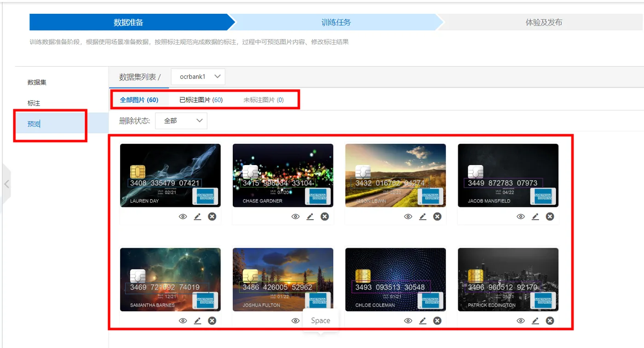Go to the 数据准备 step
This screenshot has height=348, width=644.
click(x=129, y=22)
